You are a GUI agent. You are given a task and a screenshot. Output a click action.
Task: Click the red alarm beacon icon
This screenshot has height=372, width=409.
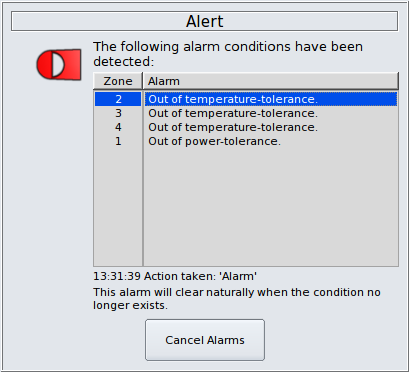point(59,65)
